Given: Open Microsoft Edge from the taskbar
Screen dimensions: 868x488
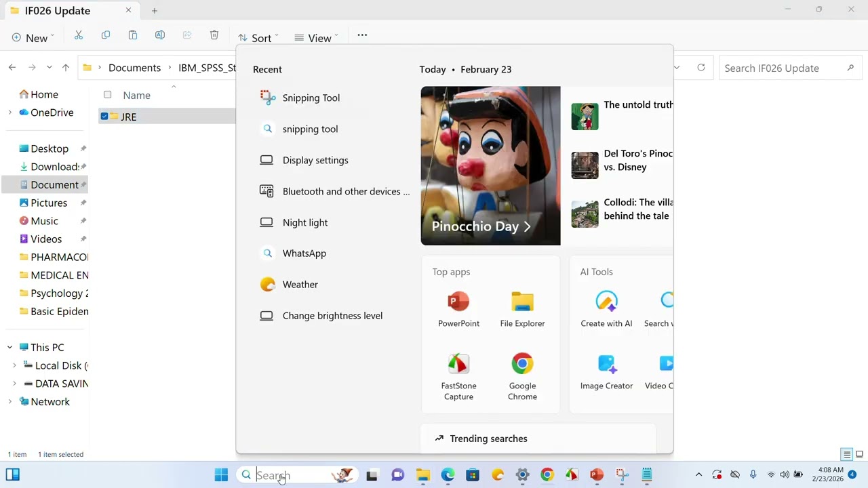Looking at the screenshot, I should [448, 475].
